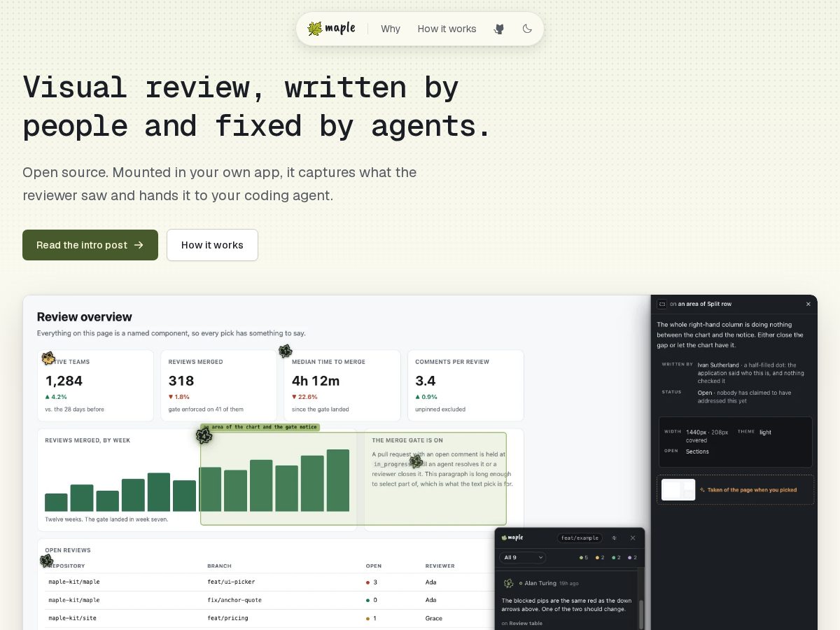Click the 3.4 comments per review value
This screenshot has height=630, width=840.
pos(426,381)
